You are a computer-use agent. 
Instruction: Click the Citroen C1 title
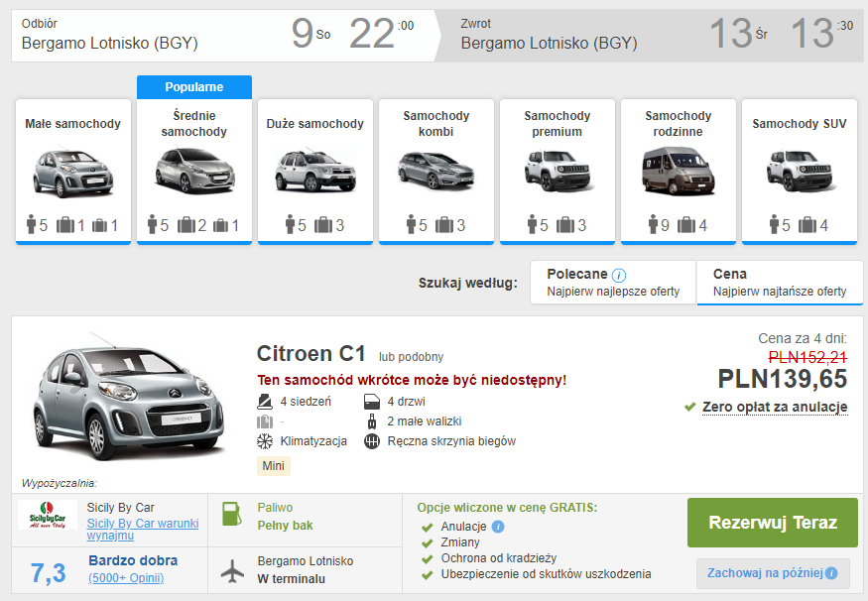311,353
